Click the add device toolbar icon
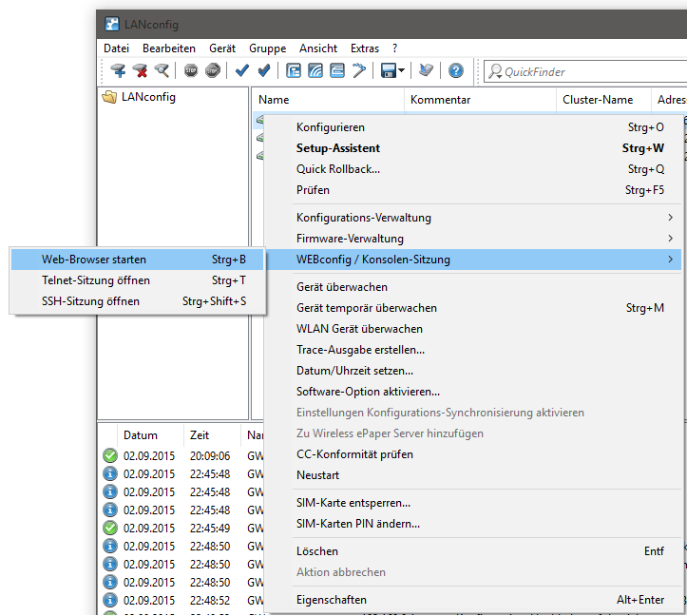This screenshot has height=616, width=687. coord(118,71)
